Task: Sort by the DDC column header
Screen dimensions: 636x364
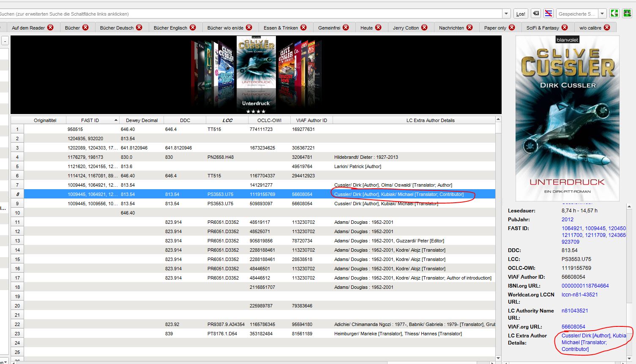Action: (185, 120)
